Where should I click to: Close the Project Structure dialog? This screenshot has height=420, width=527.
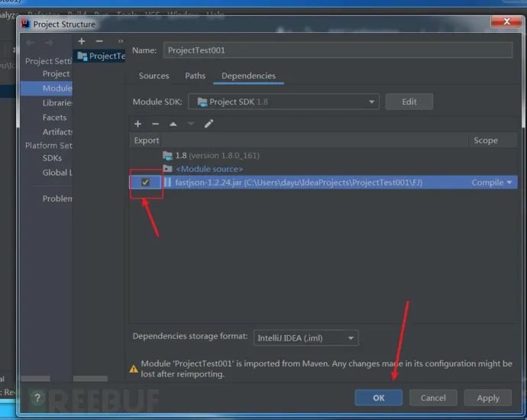[507, 21]
